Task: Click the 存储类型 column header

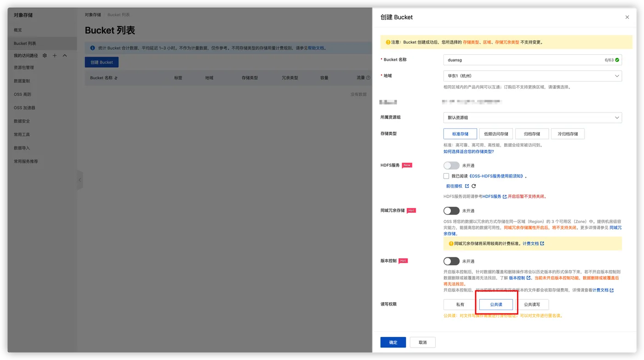Action: (250, 78)
